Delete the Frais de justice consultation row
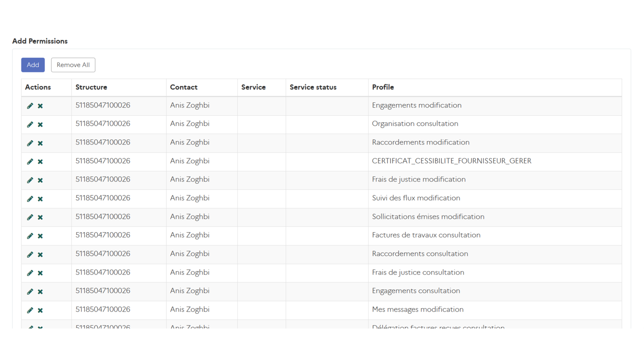 pyautogui.click(x=40, y=273)
